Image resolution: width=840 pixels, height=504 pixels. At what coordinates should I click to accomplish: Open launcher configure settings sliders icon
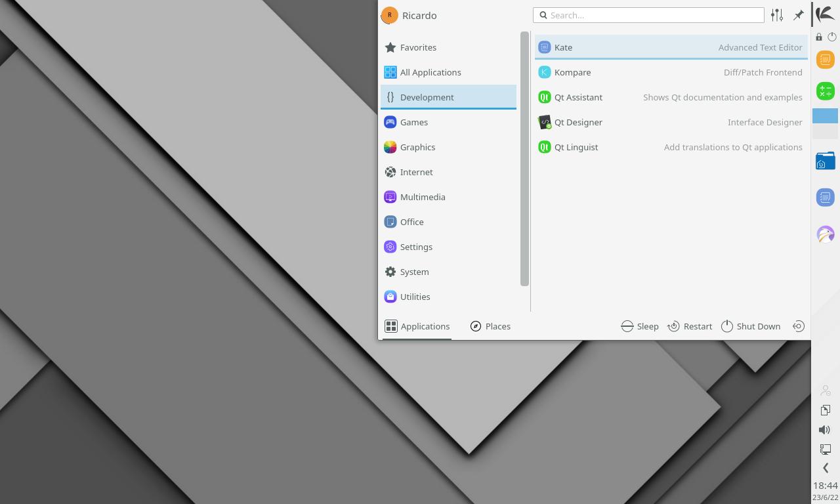[x=777, y=15]
